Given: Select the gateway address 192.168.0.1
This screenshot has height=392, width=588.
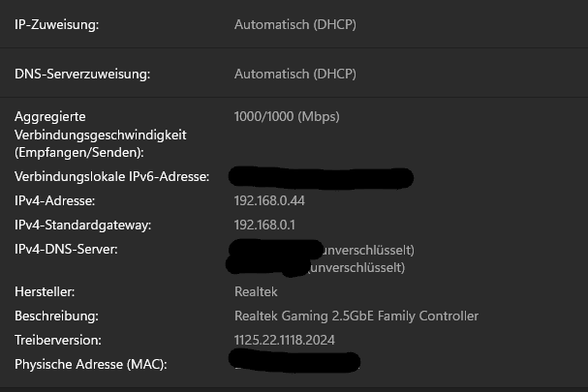Looking at the screenshot, I should click(x=264, y=226).
